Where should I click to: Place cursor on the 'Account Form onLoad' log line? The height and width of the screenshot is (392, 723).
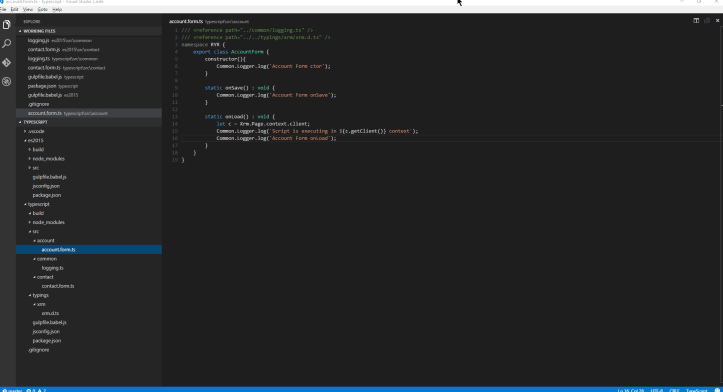[276, 138]
